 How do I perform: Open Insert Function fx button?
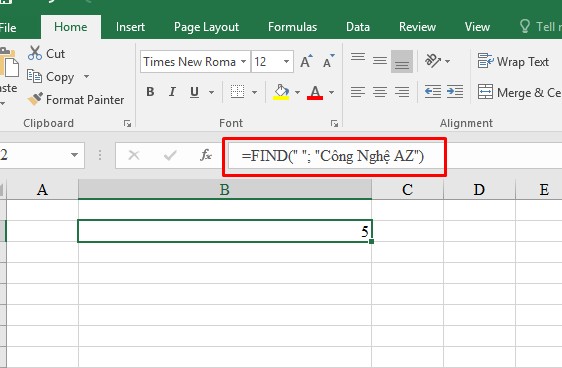point(206,155)
